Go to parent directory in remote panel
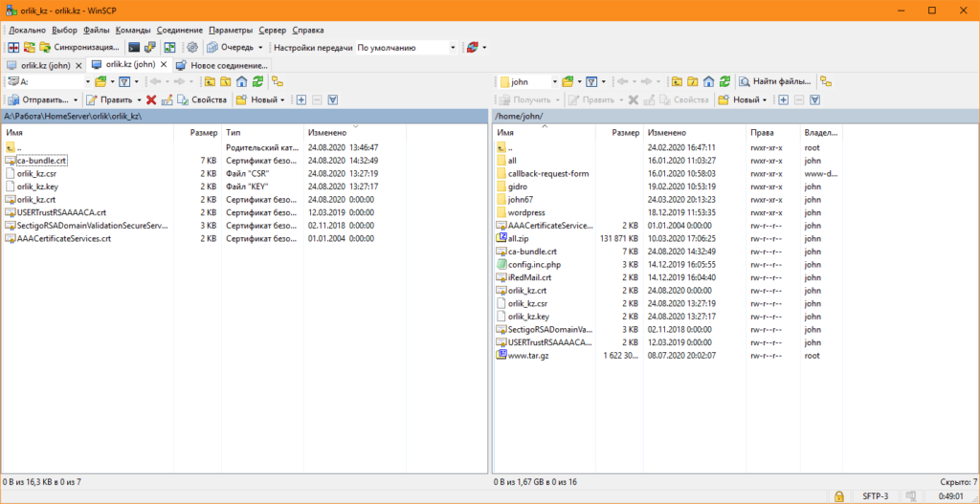Image resolution: width=980 pixels, height=504 pixels. pos(677,81)
